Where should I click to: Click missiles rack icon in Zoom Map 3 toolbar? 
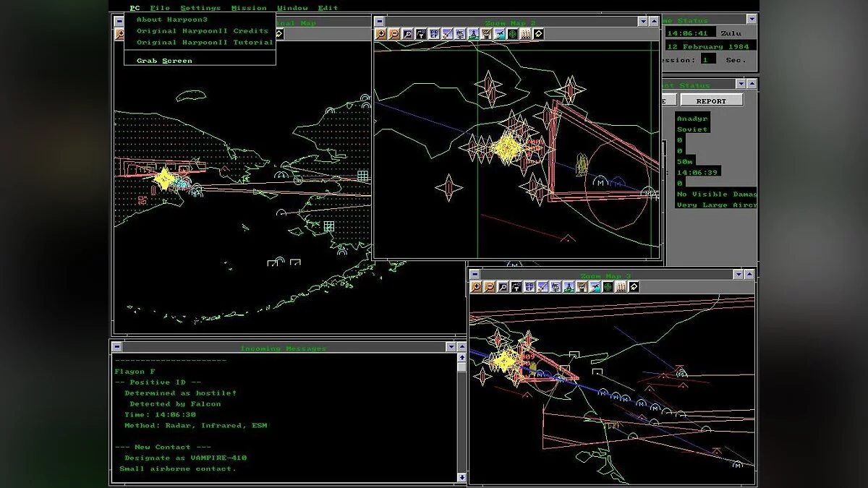pyautogui.click(x=621, y=287)
